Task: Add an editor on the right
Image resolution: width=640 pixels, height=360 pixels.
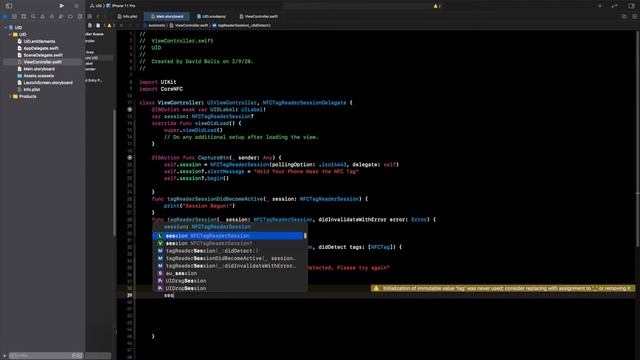Action: tap(635, 16)
